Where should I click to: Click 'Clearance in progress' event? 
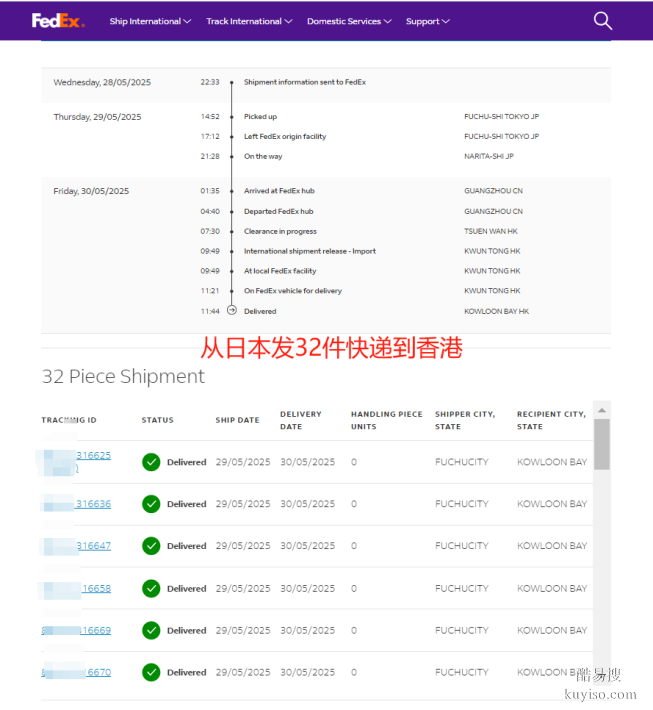[280, 231]
